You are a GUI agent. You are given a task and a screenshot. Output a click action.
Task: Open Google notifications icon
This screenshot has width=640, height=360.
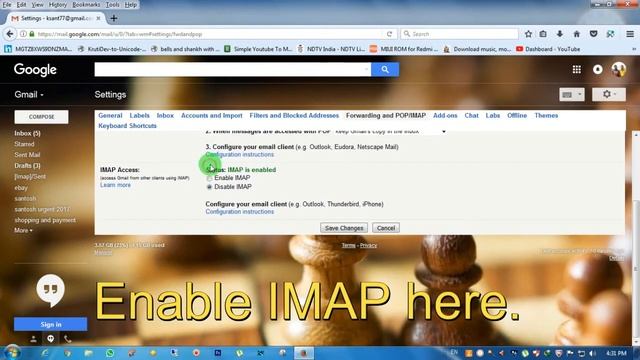point(598,69)
